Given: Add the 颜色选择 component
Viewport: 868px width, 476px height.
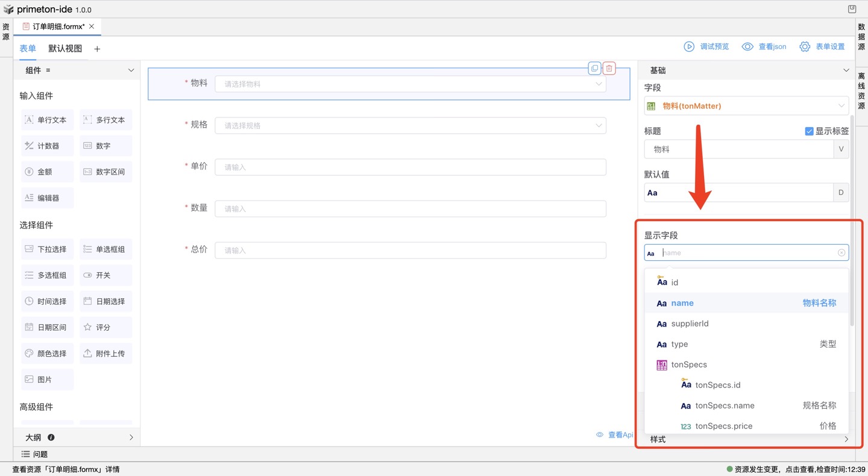Looking at the screenshot, I should pos(47,354).
